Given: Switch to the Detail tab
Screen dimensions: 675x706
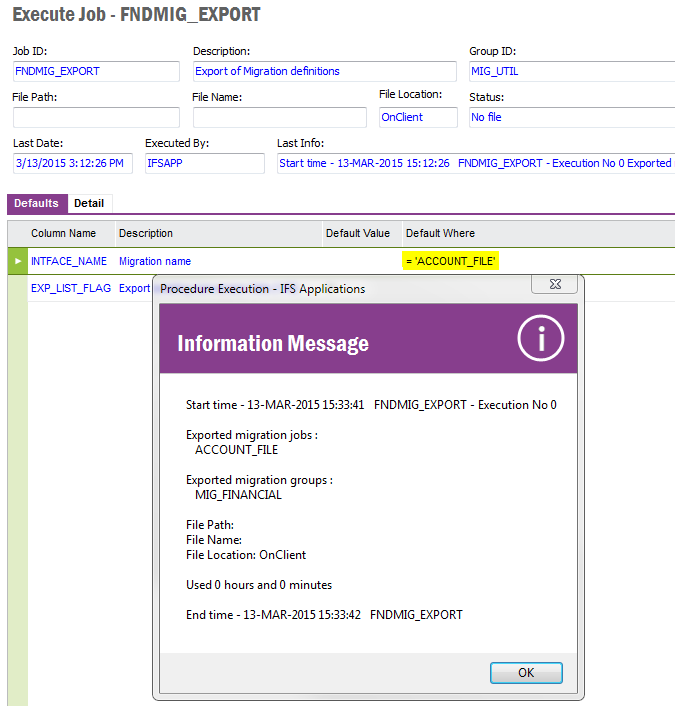Looking at the screenshot, I should (89, 203).
